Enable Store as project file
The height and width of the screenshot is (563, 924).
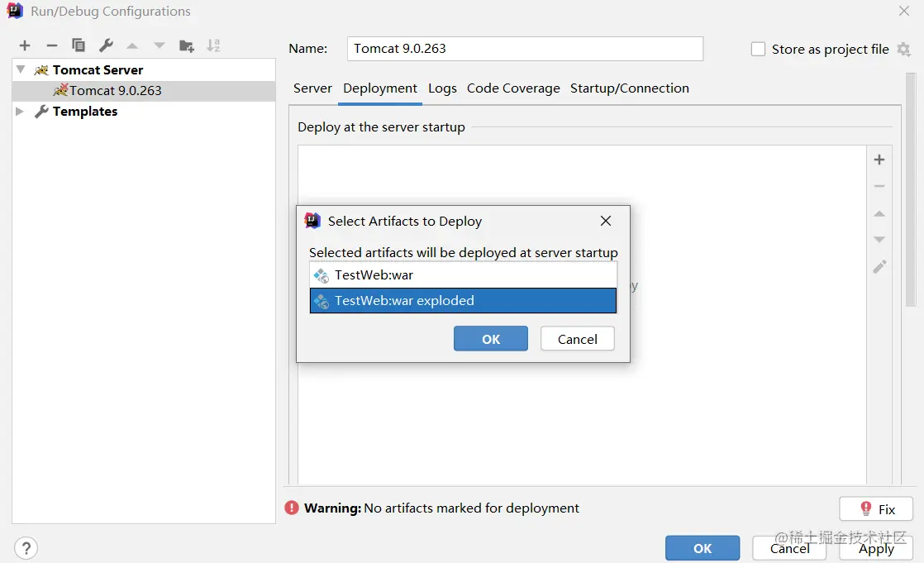(758, 49)
